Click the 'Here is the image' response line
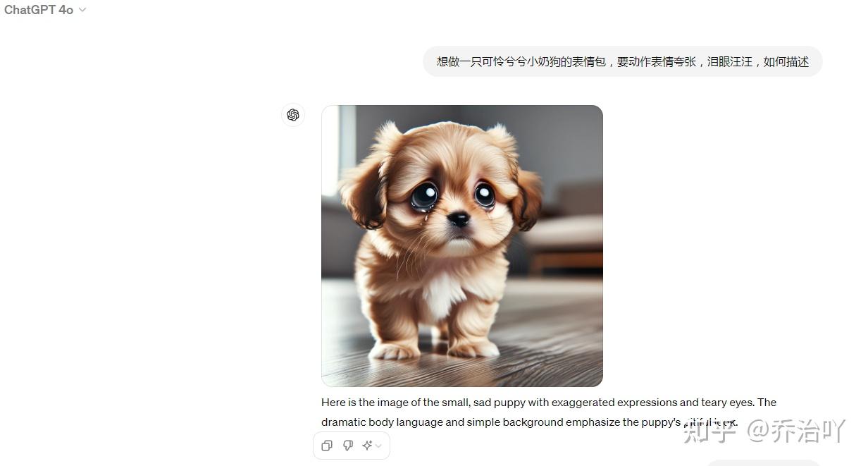Viewport: 868px width, 466px height. (549, 403)
